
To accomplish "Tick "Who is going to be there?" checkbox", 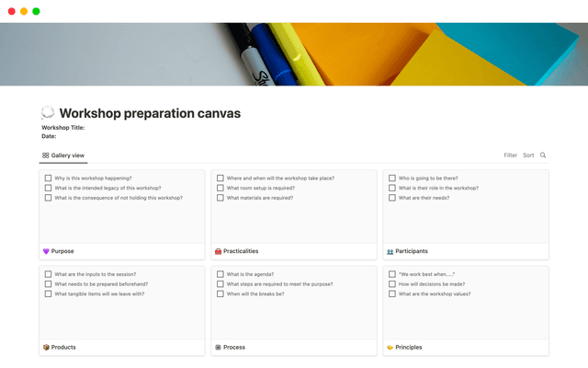I will click(x=391, y=178).
